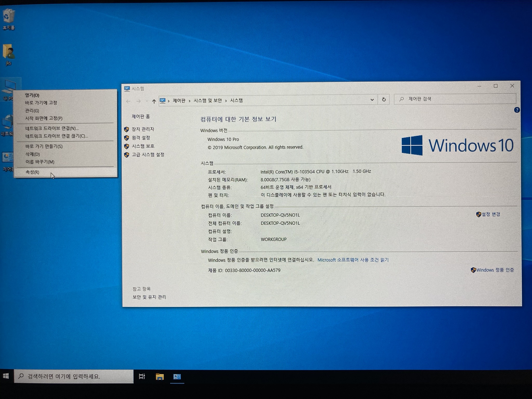Select 네트워크 드라이브 연결(N) menu entry
532x399 pixels.
click(52, 128)
